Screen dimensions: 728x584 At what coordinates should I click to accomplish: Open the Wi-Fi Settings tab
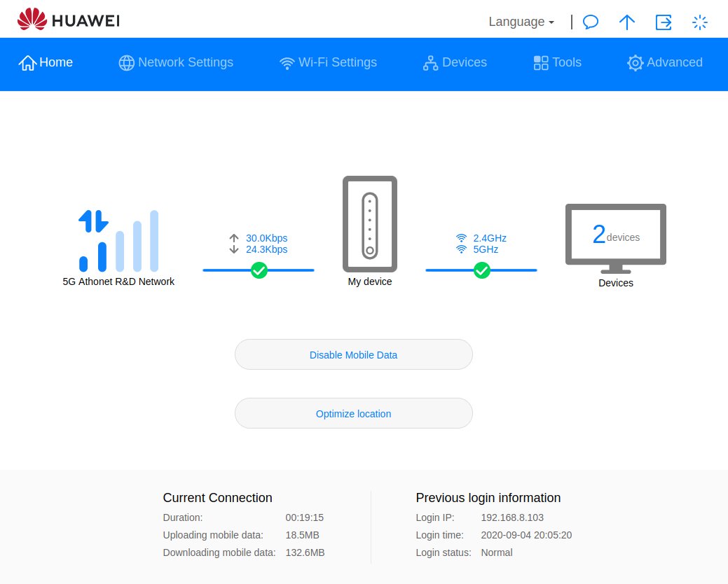[x=328, y=62]
